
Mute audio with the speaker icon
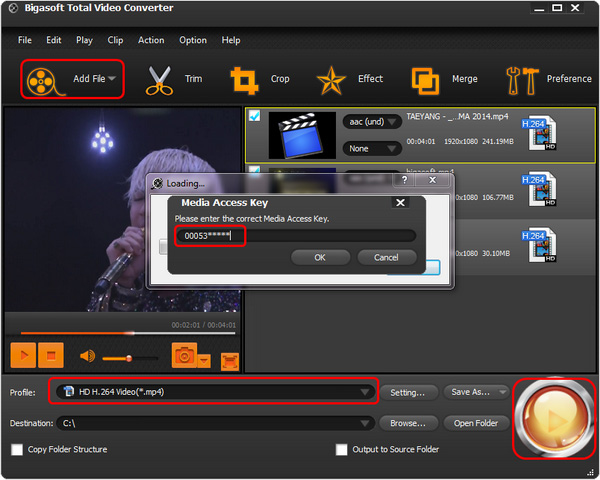click(x=88, y=356)
